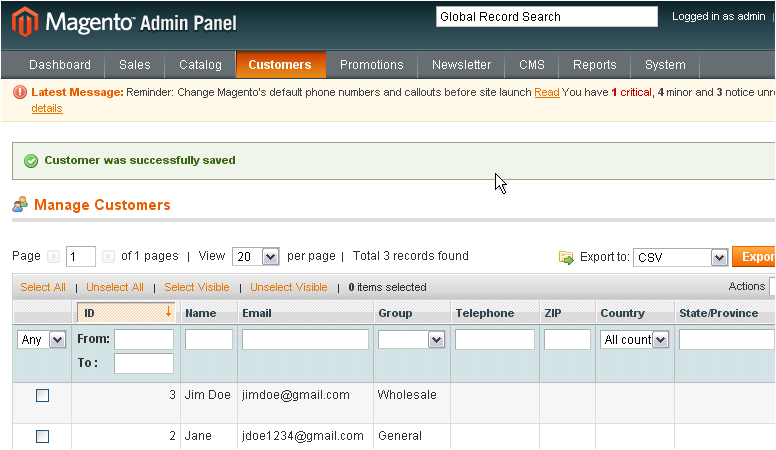Sort by Telephone column header
776x450 pixels.
pos(485,313)
